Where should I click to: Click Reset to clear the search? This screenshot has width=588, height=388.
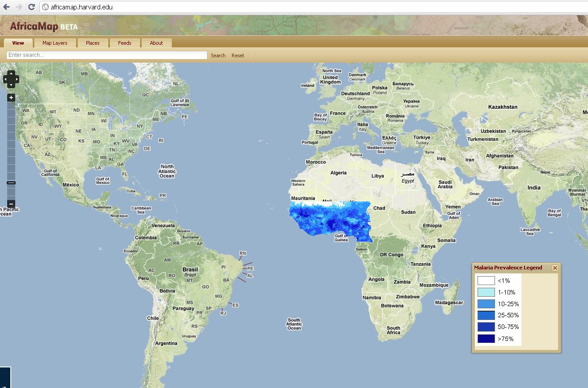pyautogui.click(x=238, y=55)
